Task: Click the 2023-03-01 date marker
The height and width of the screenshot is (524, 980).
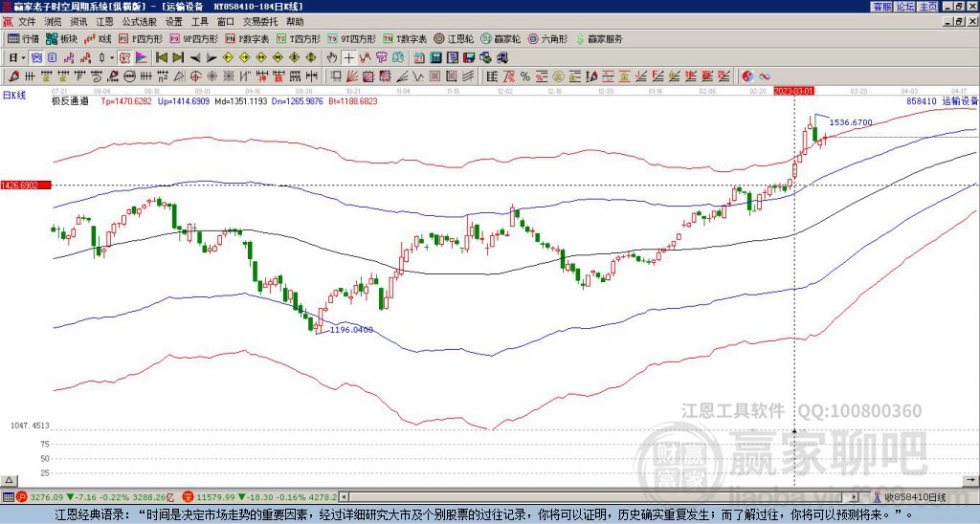Action: pyautogui.click(x=794, y=91)
